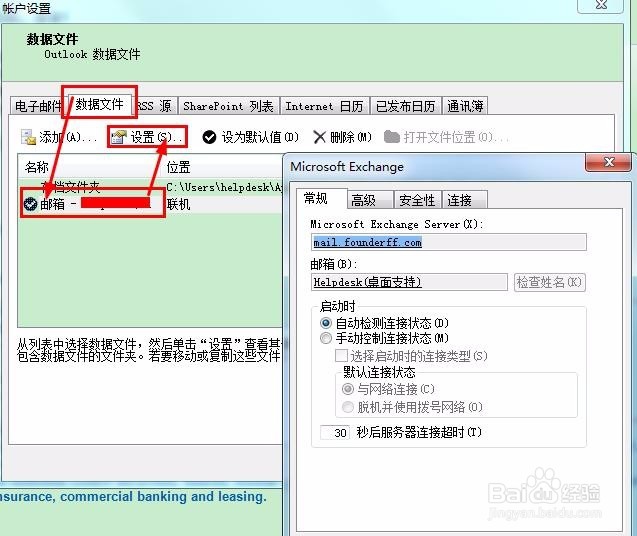The image size is (637, 536).
Task: Click the C:\Users\helpdesk path cell
Action: pos(224,187)
